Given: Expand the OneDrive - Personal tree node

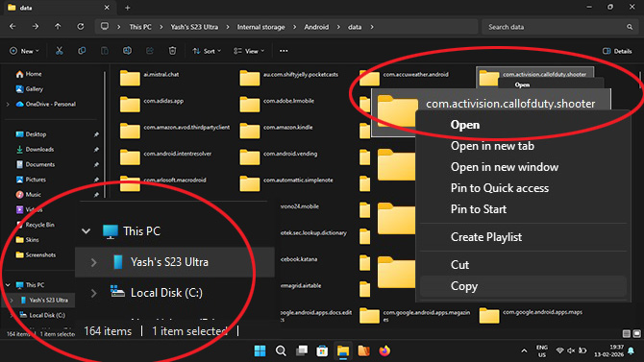Looking at the screenshot, I should pyautogui.click(x=8, y=105).
